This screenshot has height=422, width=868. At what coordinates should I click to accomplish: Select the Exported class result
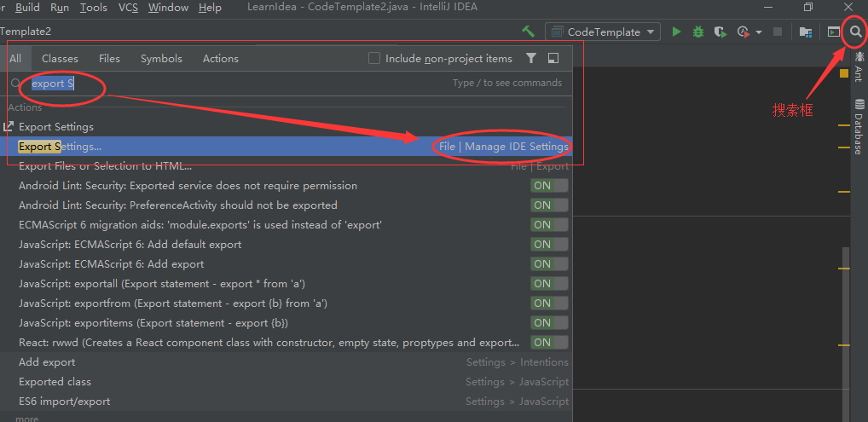tap(286, 382)
